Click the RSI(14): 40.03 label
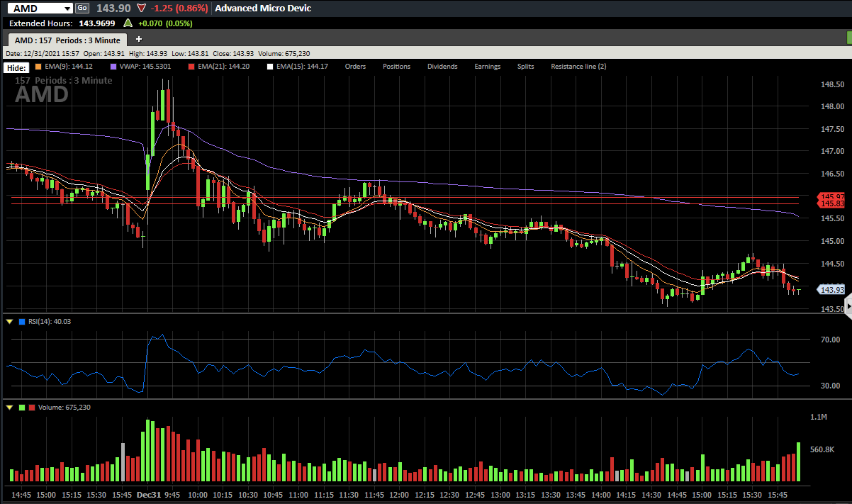The height and width of the screenshot is (504, 852). pyautogui.click(x=50, y=322)
